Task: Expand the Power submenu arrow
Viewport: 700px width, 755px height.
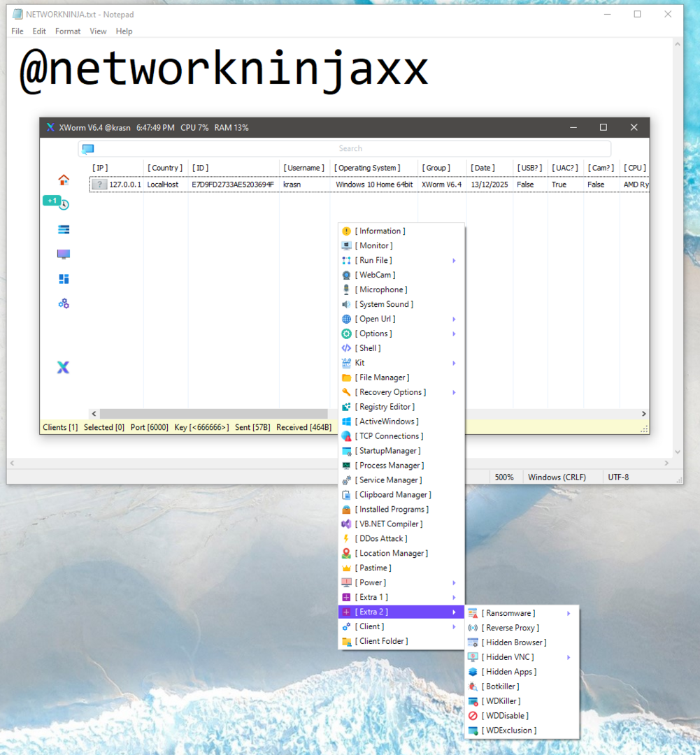Action: point(454,583)
